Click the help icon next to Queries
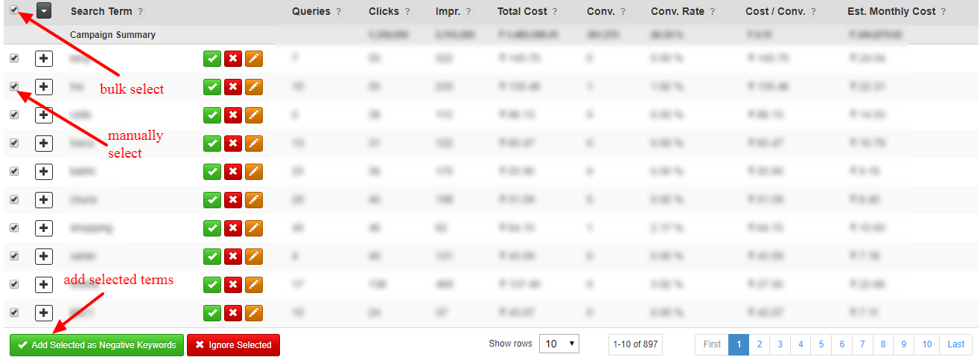Screen dimensions: 980x360 coord(339,12)
